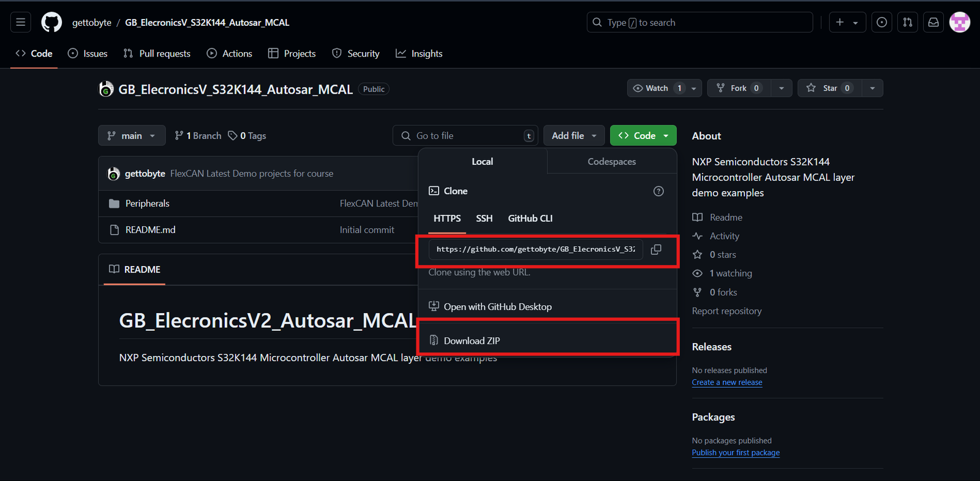Click Report repository
This screenshot has width=980, height=481.
(727, 311)
